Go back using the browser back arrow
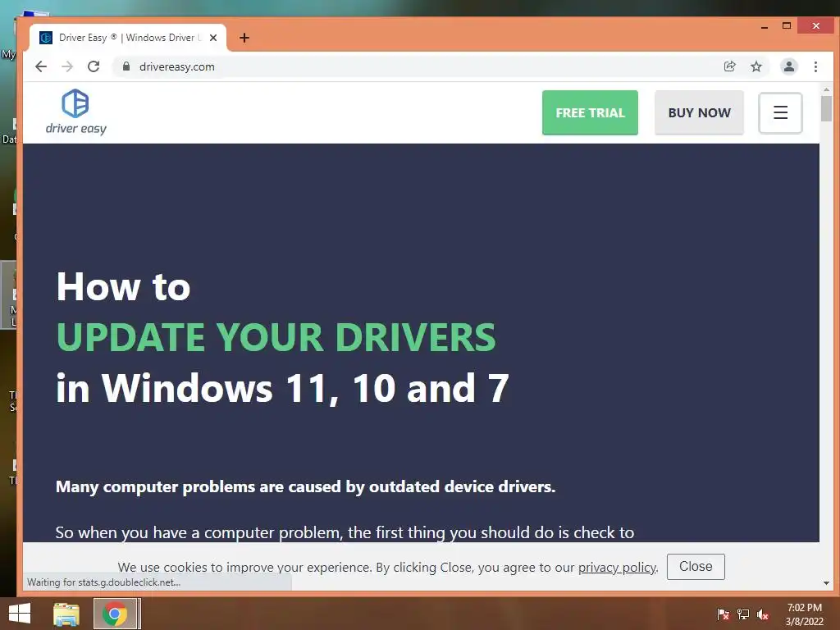Viewport: 840px width, 630px height. [x=41, y=66]
